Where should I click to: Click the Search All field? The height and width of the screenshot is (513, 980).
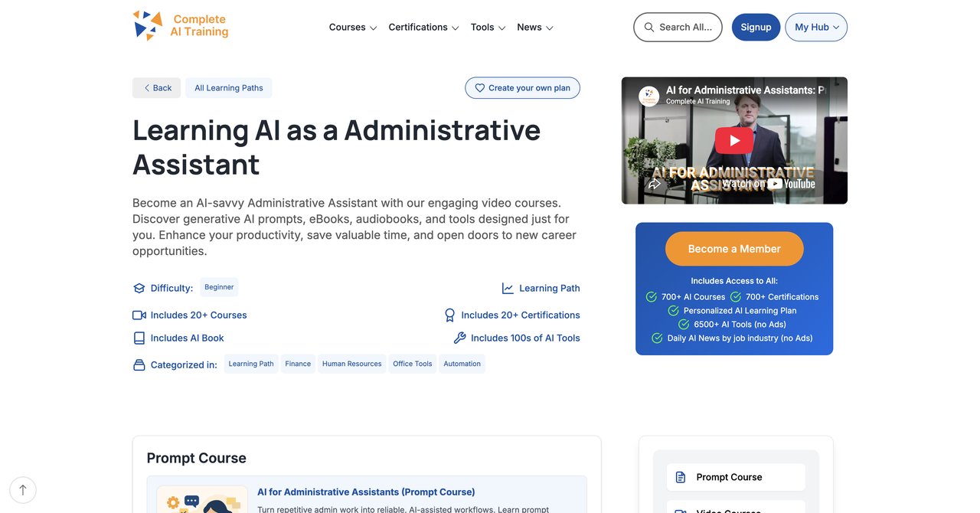click(x=678, y=27)
